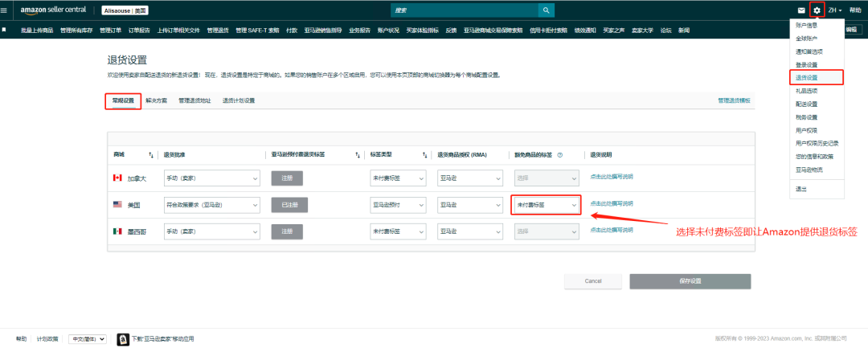868x360 pixels.
Task: Sort by 商城 column arrows
Action: [151, 154]
